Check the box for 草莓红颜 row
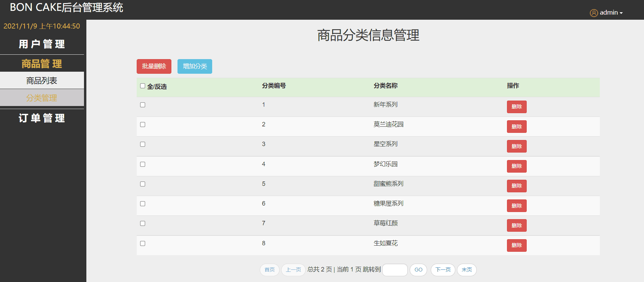644x282 pixels. [142, 224]
